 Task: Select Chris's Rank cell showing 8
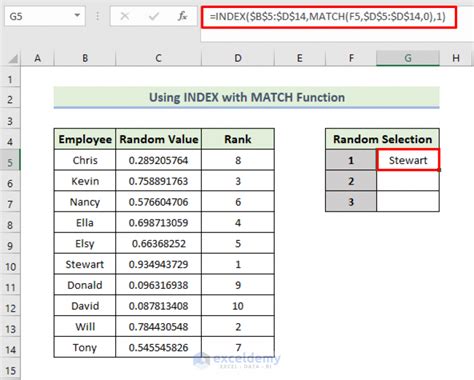point(238,160)
